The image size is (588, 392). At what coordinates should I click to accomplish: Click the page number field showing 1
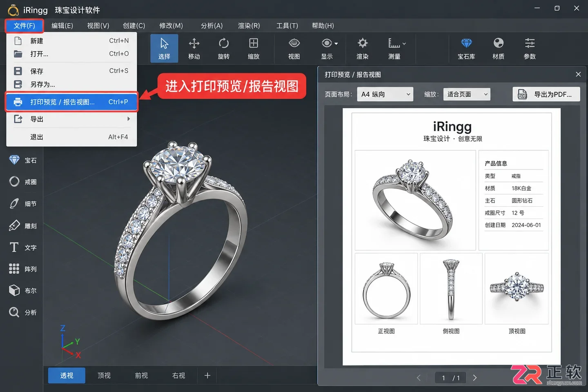(443, 378)
